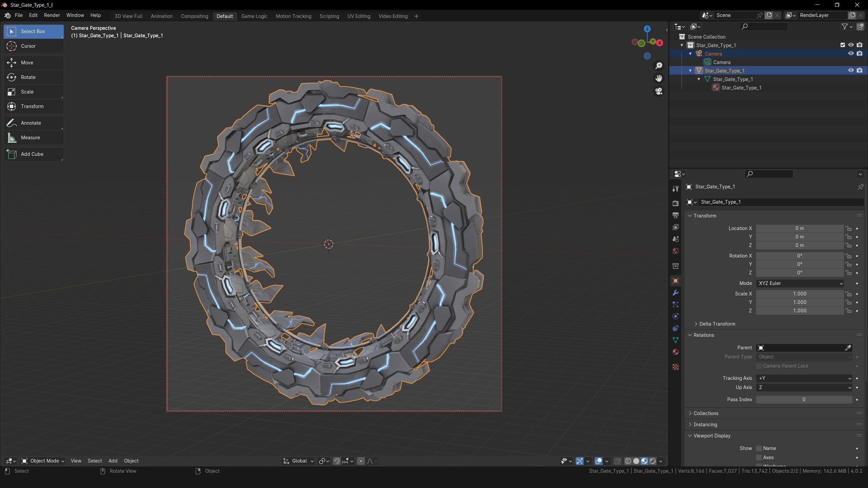
Task: Switch to the UV Editing workspace tab
Action: [x=358, y=16]
